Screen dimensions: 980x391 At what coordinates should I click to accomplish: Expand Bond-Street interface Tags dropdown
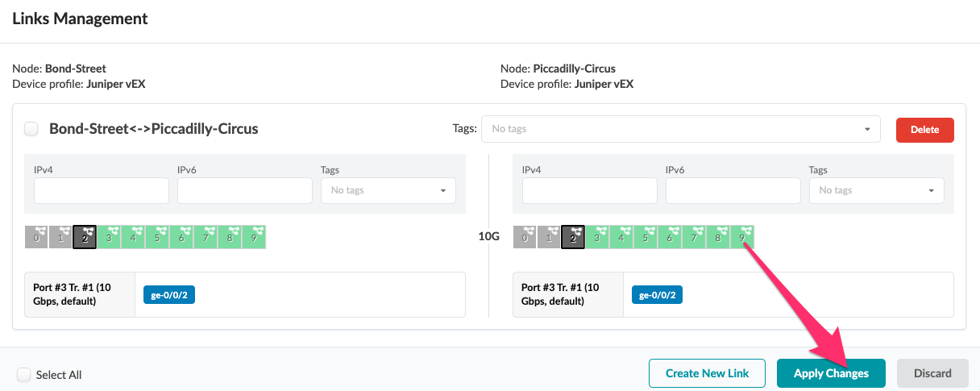click(388, 190)
